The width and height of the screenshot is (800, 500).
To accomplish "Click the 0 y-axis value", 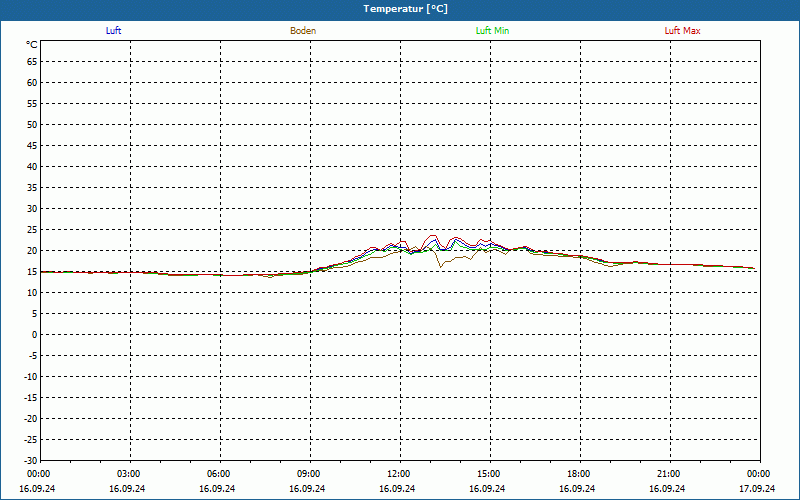I will point(35,335).
